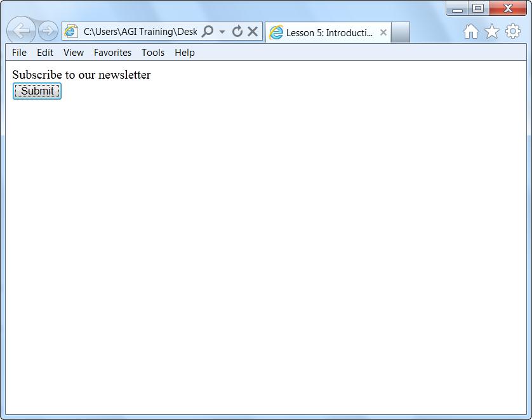Open the Tools menu
532x420 pixels.
pos(153,53)
